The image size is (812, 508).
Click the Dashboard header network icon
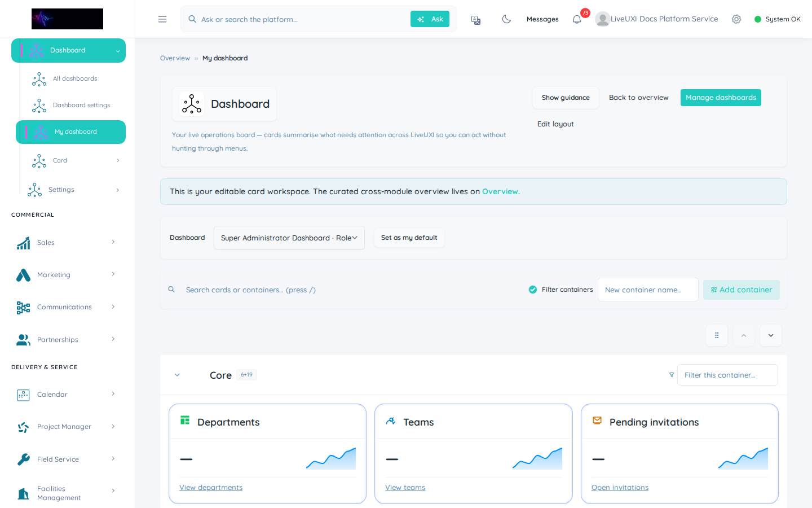click(192, 104)
